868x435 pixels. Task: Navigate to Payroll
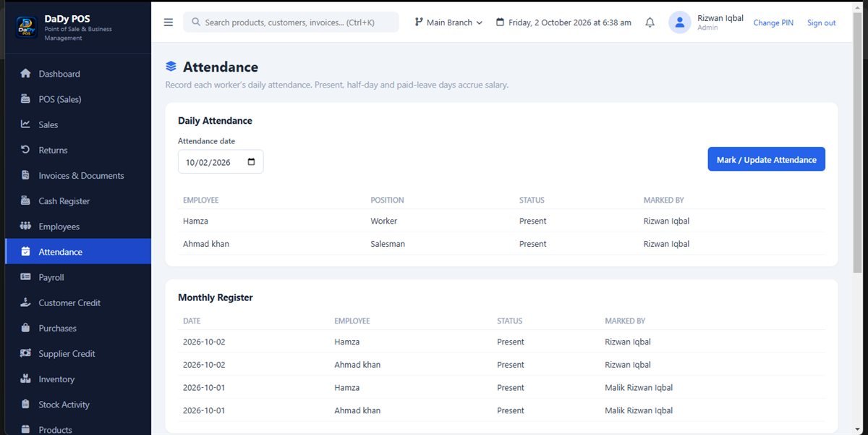tap(78, 277)
